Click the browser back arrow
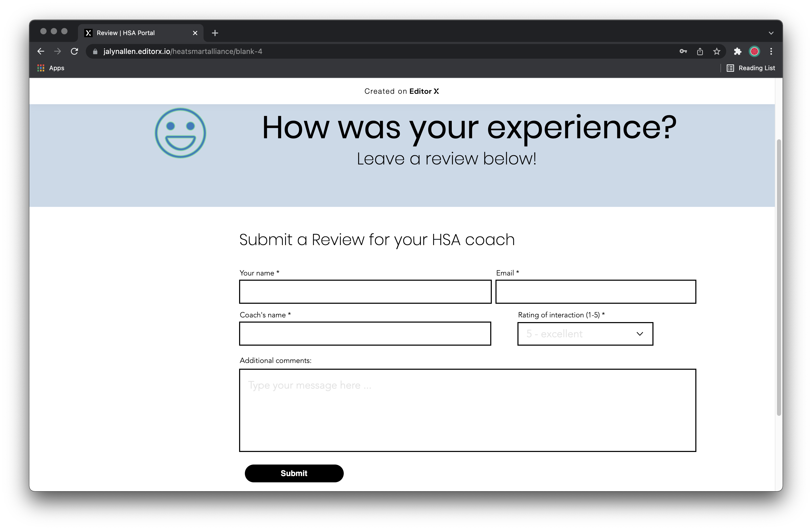 point(41,51)
